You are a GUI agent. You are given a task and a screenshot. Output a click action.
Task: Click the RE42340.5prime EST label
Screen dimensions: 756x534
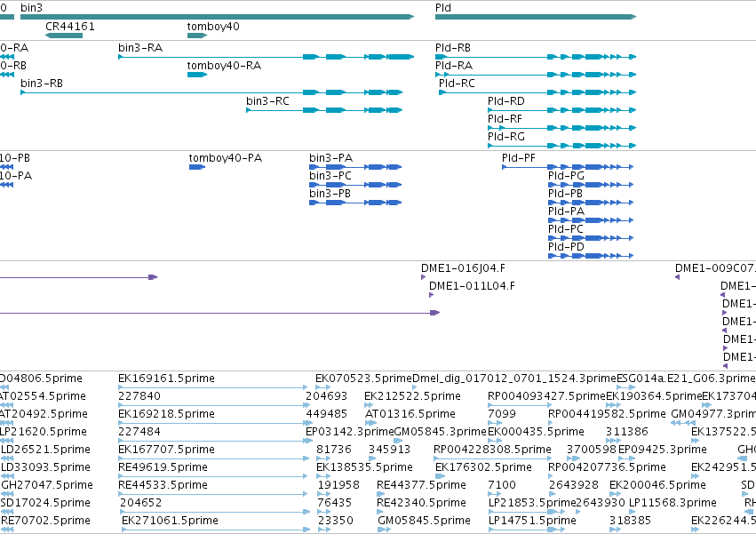421,503
